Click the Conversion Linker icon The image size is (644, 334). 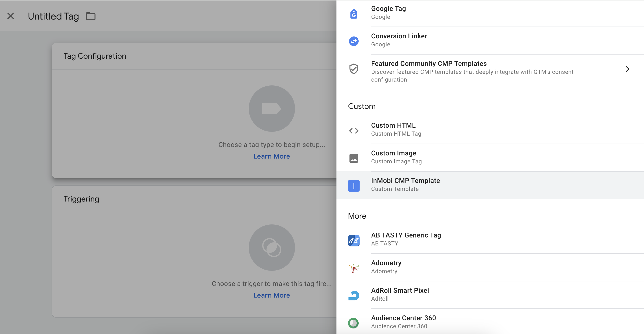[354, 41]
